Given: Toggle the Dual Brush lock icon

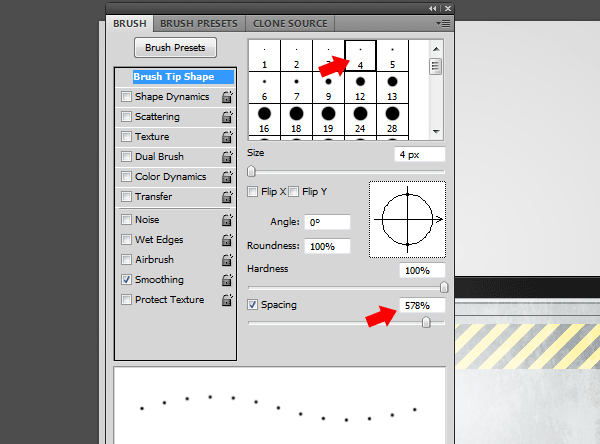Looking at the screenshot, I should [x=227, y=157].
